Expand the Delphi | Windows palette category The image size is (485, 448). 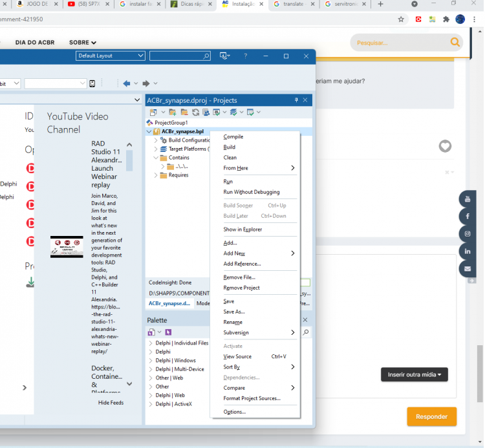151,361
